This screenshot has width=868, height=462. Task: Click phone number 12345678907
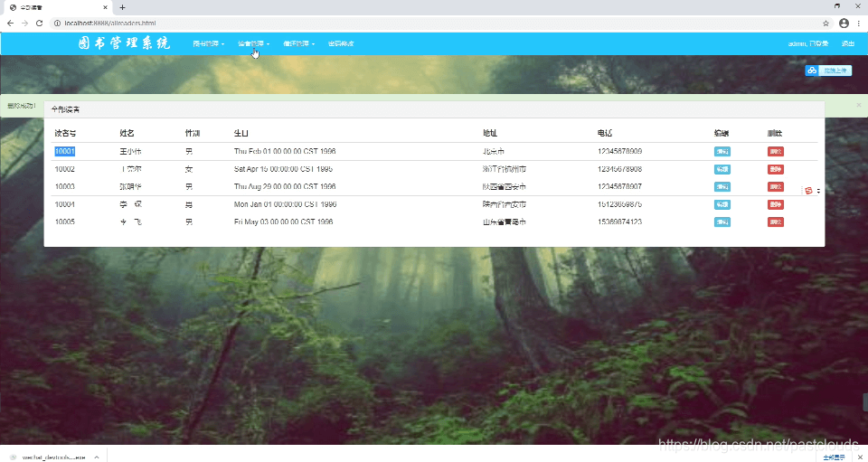coord(619,187)
